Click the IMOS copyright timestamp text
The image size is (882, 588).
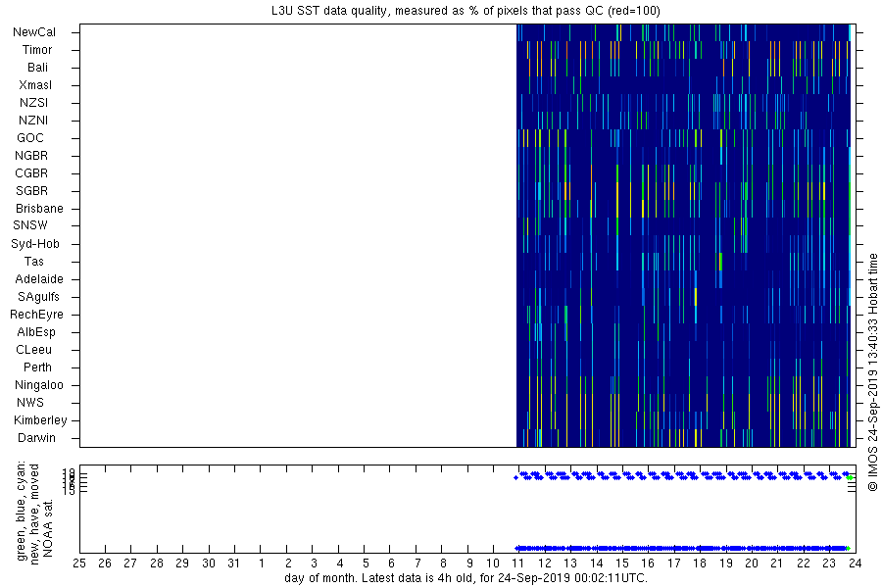pyautogui.click(x=872, y=373)
